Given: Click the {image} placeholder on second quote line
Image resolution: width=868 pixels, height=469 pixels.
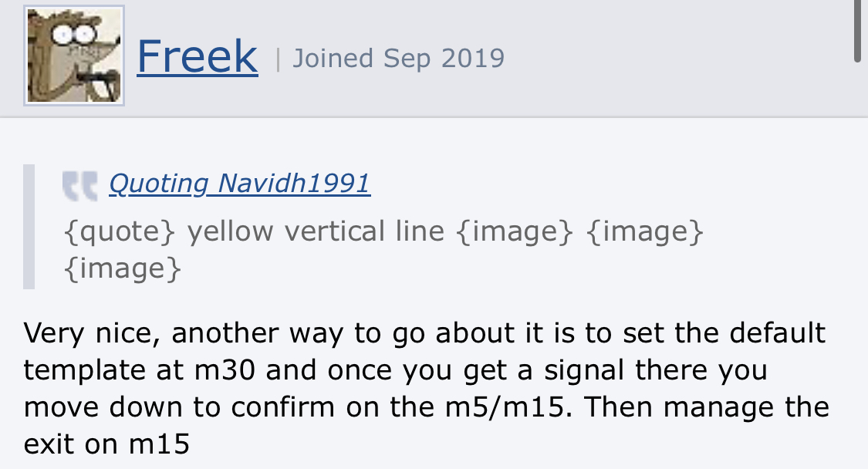Looking at the screenshot, I should tap(123, 268).
